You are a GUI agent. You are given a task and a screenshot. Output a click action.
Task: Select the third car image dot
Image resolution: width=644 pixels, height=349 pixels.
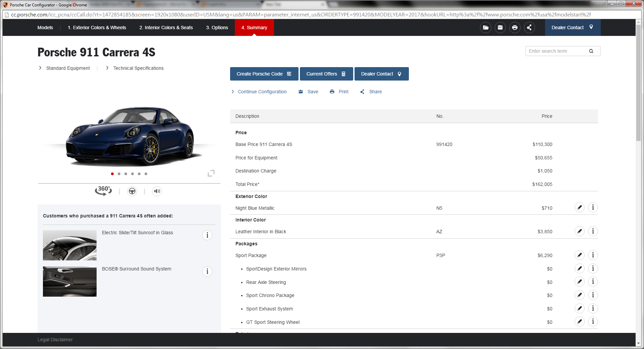(x=126, y=174)
